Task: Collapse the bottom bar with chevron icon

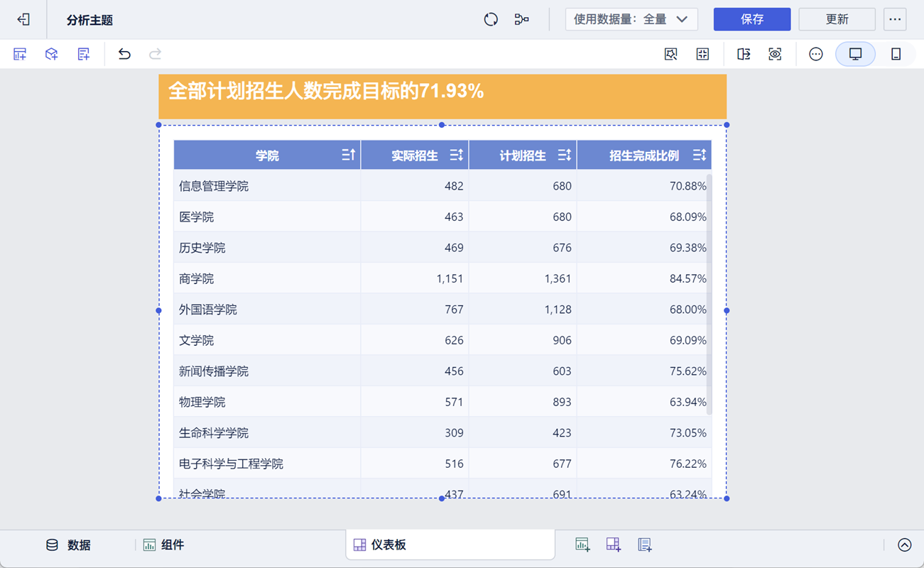Action: pyautogui.click(x=904, y=545)
